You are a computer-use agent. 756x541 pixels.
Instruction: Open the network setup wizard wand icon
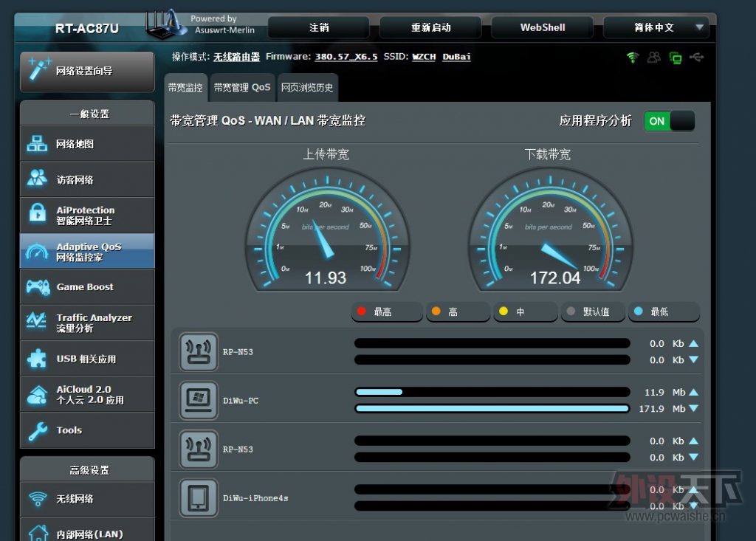tap(38, 70)
